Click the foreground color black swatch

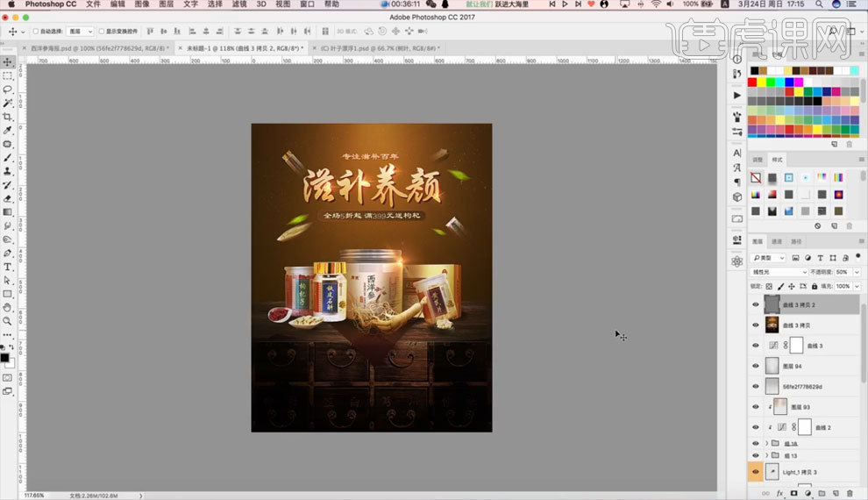point(5,358)
